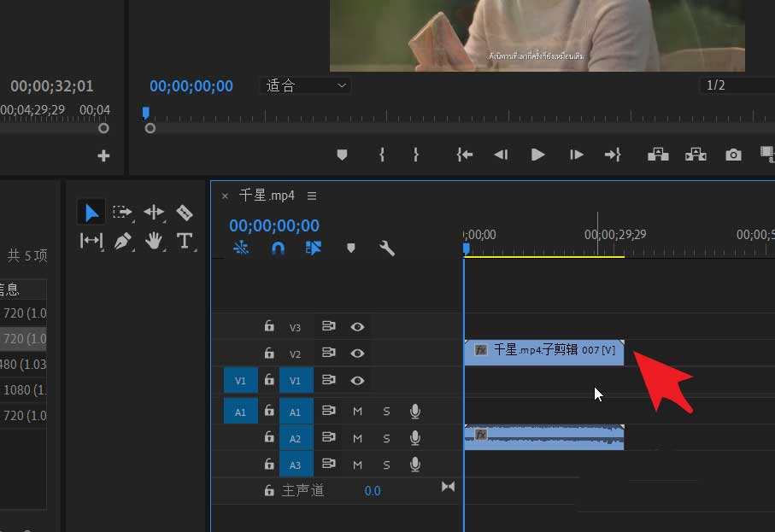Screen dimensions: 775x532
Task: Click the Step Forward one frame button
Action: (x=577, y=155)
